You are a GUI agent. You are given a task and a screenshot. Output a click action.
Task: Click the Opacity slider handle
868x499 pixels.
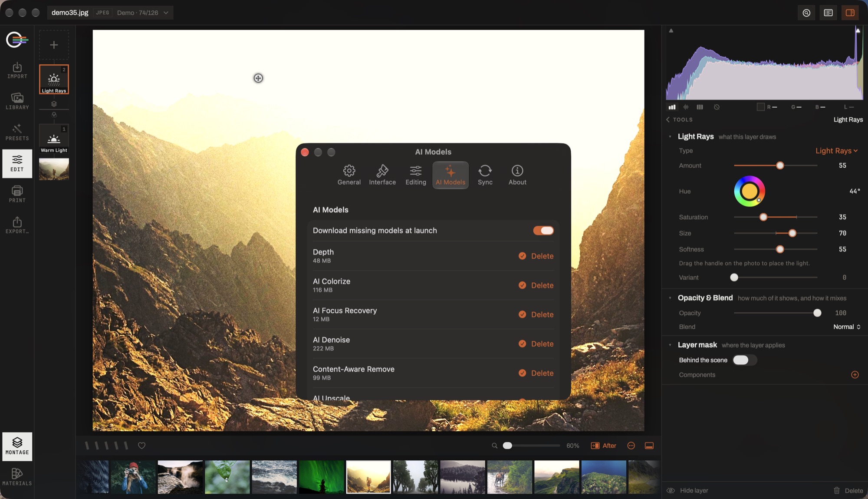[817, 313]
